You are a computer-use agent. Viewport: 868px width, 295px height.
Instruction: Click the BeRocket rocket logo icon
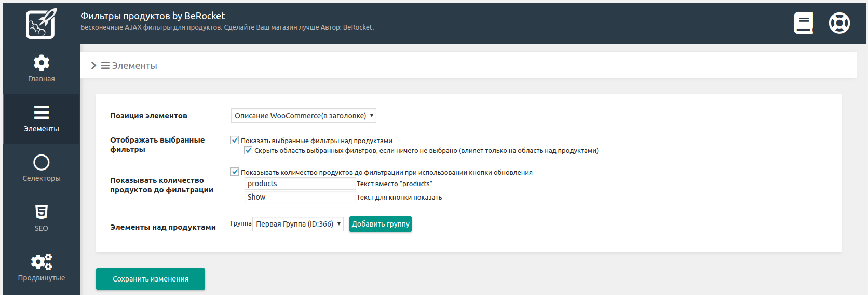[x=41, y=23]
